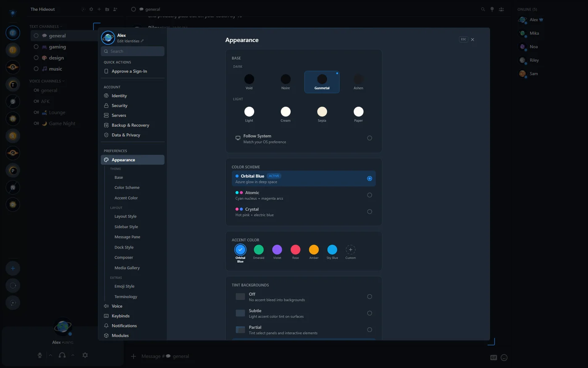Click the Message #general input box
588x368 pixels.
(311, 356)
